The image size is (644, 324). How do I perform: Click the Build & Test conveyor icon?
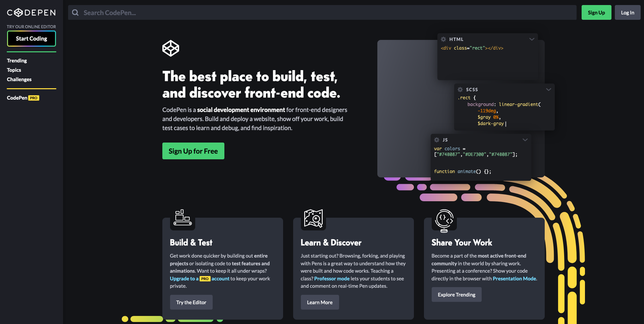tap(183, 218)
